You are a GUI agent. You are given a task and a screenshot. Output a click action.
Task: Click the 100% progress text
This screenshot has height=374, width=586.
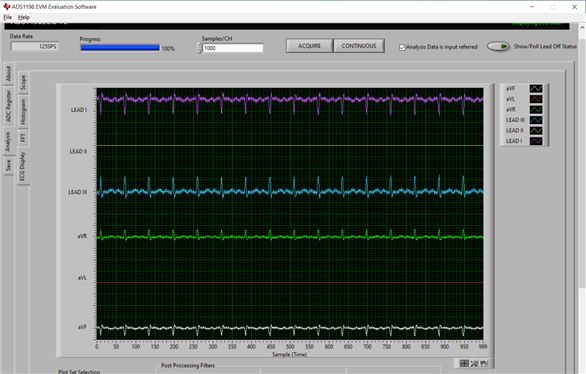point(168,49)
